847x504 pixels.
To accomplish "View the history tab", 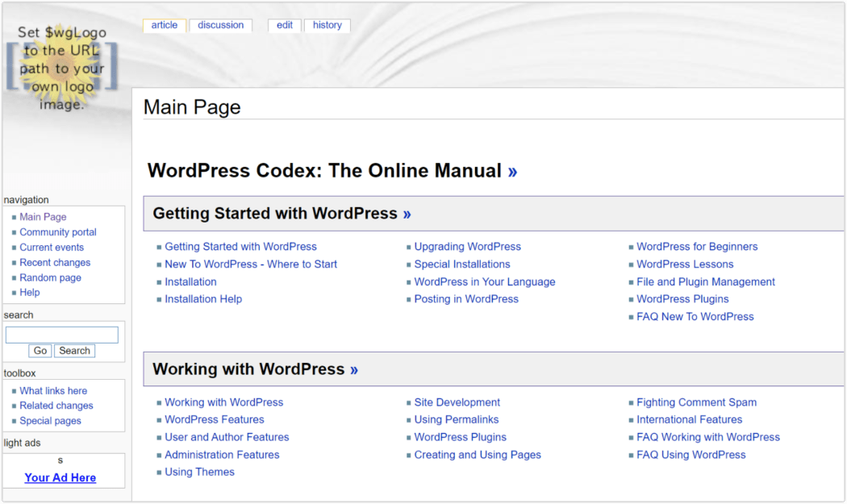I will pos(328,25).
